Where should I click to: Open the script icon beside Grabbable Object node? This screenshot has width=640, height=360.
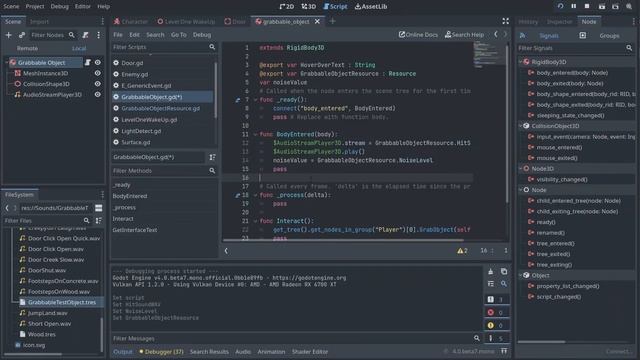coord(88,62)
